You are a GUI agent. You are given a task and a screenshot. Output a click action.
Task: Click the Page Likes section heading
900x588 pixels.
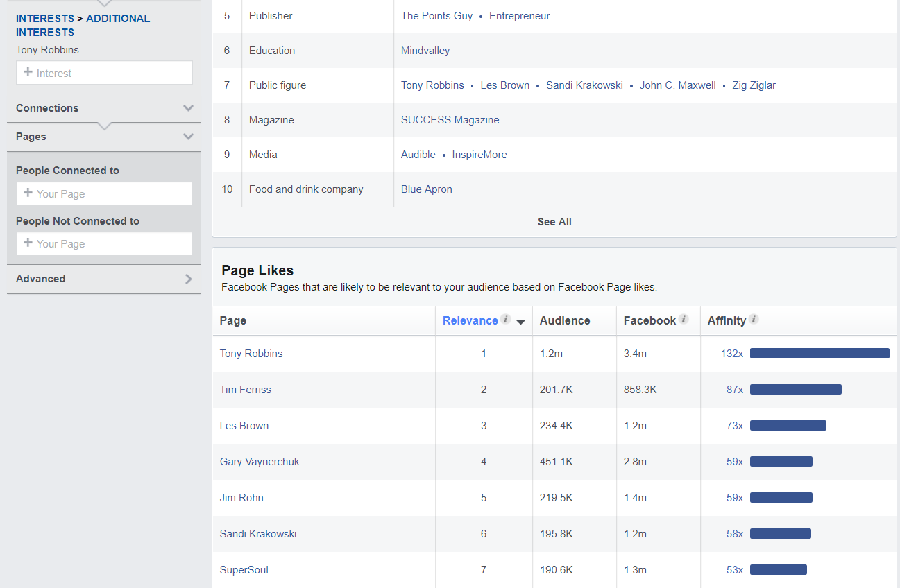257,270
